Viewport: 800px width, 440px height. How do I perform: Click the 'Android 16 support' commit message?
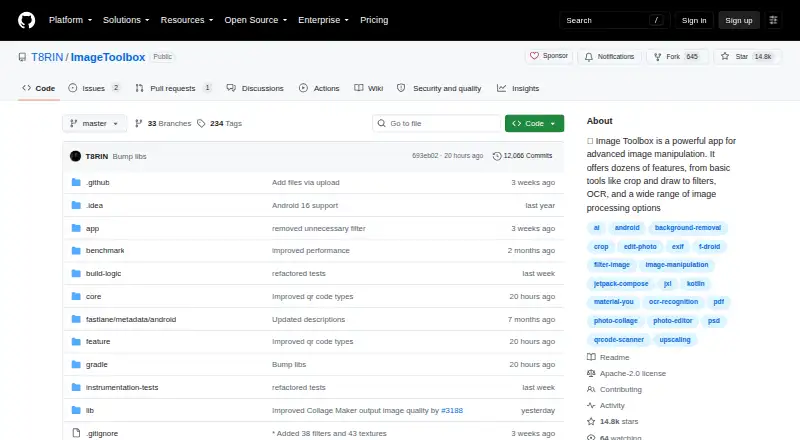[305, 206]
